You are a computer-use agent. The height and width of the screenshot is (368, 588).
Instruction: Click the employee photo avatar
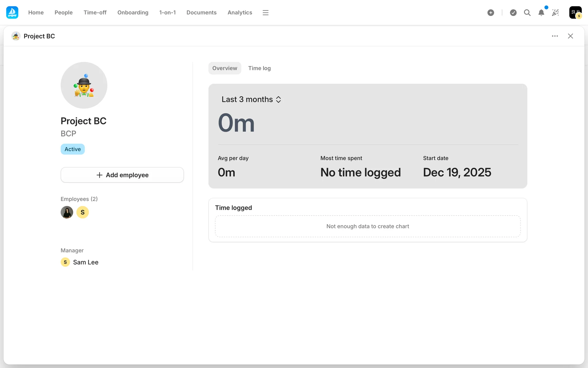pos(67,212)
